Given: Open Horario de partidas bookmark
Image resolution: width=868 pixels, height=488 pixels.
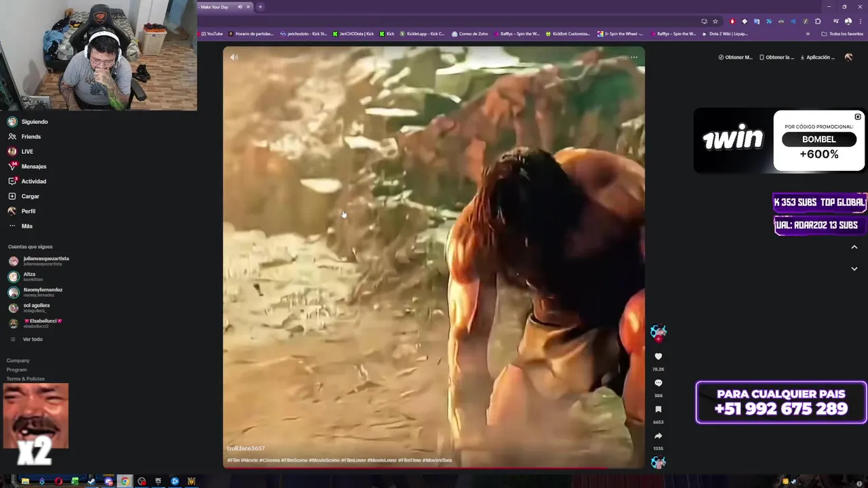Looking at the screenshot, I should tap(252, 33).
